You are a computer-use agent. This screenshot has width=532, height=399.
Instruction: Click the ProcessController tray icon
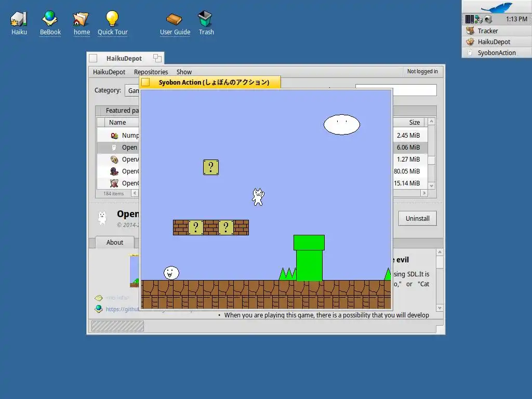click(x=470, y=19)
